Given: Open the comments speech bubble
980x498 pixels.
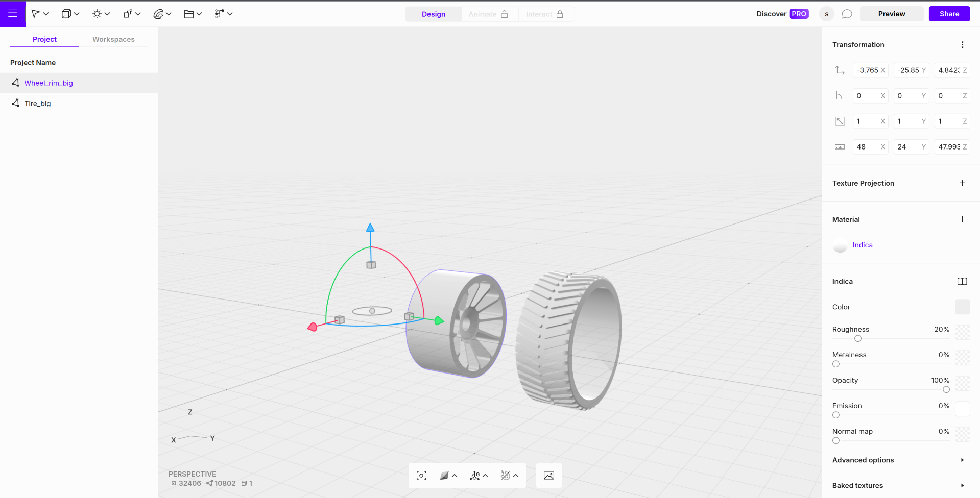Looking at the screenshot, I should tap(847, 14).
